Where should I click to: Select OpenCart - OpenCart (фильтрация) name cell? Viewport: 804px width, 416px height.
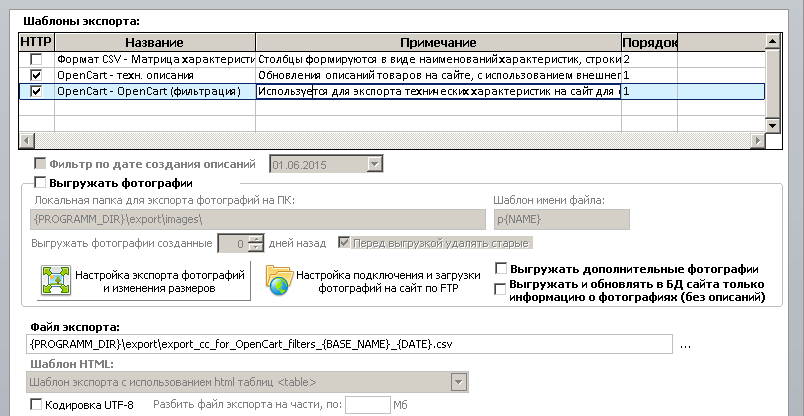[155, 92]
